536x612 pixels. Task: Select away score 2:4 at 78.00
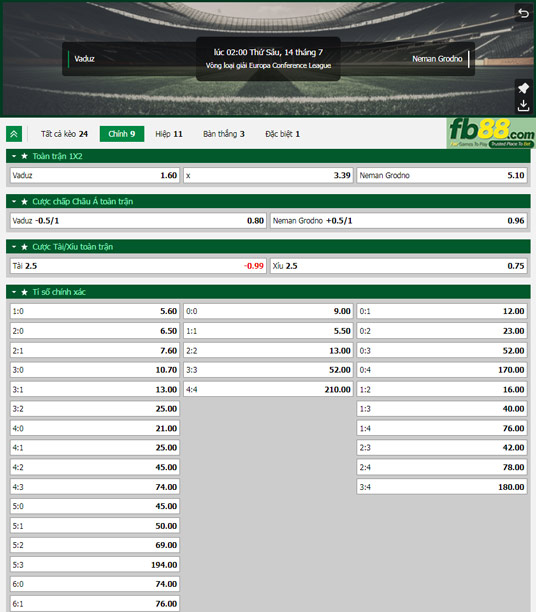point(442,467)
